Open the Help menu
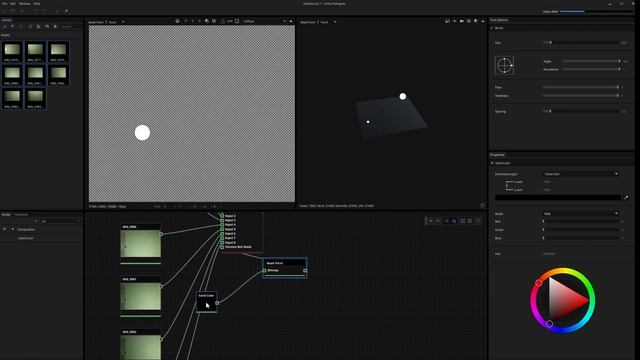This screenshot has width=640, height=360. pos(37,3)
